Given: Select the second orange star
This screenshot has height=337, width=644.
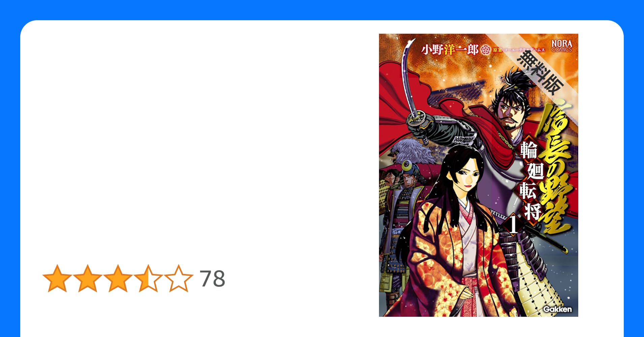Looking at the screenshot, I should click(x=88, y=278).
